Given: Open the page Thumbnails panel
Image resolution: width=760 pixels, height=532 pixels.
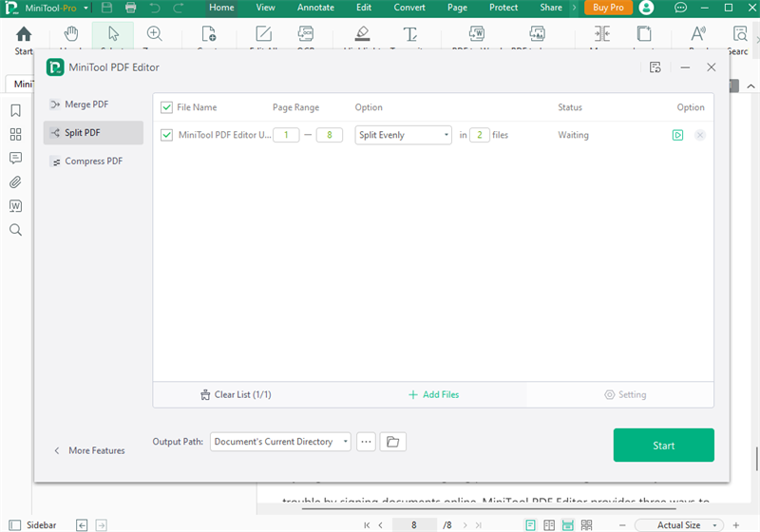Looking at the screenshot, I should pyautogui.click(x=15, y=134).
